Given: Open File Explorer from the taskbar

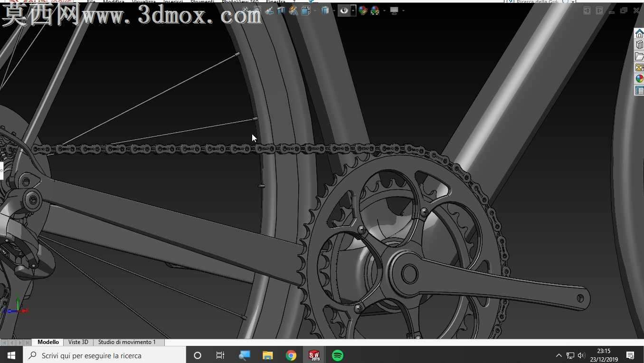Looking at the screenshot, I should coord(268,355).
